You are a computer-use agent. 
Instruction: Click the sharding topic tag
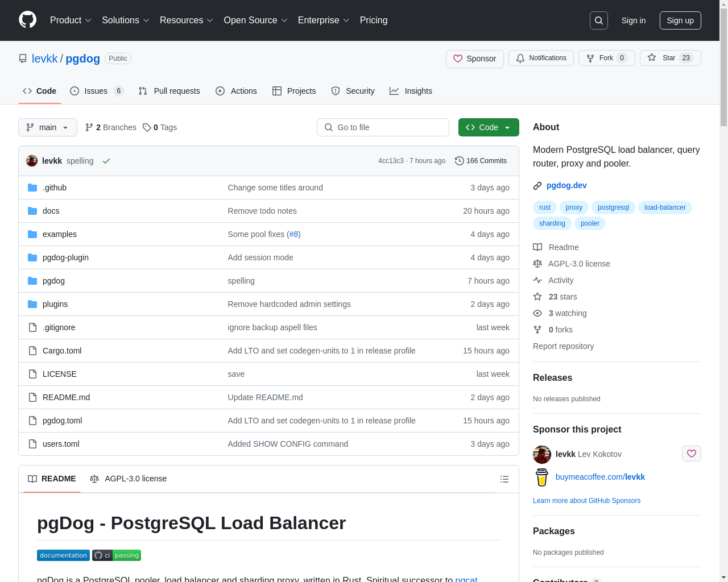coord(552,223)
